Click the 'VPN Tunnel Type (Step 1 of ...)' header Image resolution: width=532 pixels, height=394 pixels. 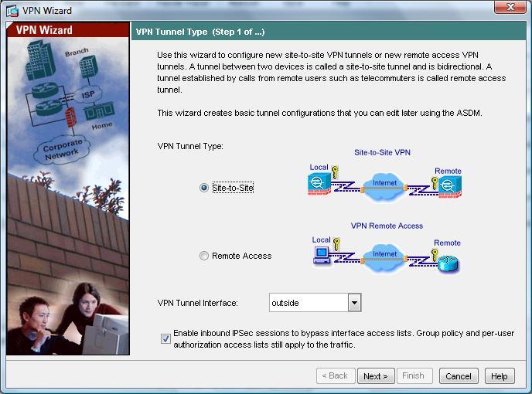200,32
